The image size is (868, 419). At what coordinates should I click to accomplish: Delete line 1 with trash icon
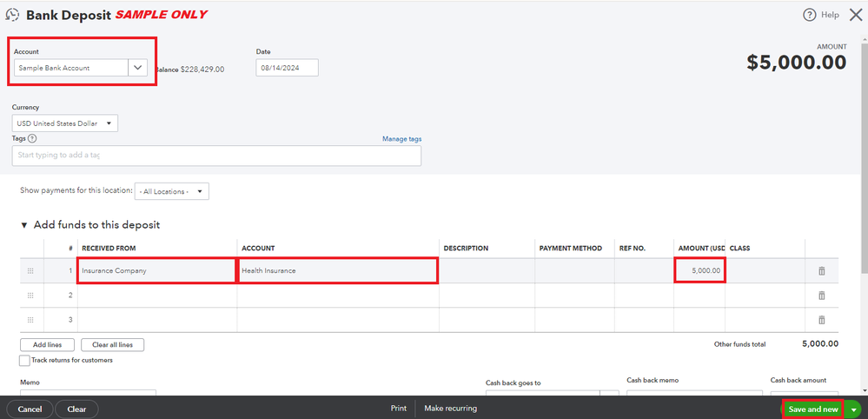pyautogui.click(x=821, y=270)
